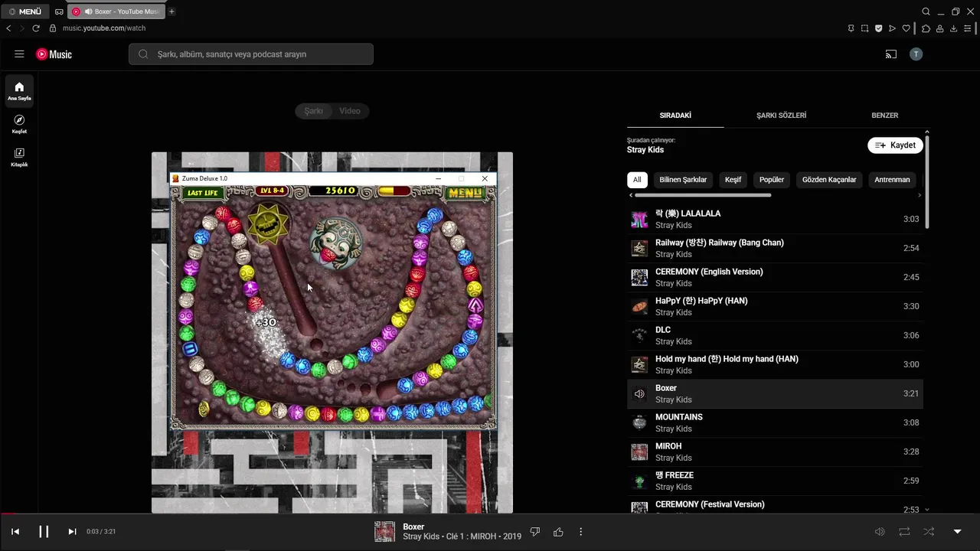
Task: Click the song progress bar
Action: (490, 514)
